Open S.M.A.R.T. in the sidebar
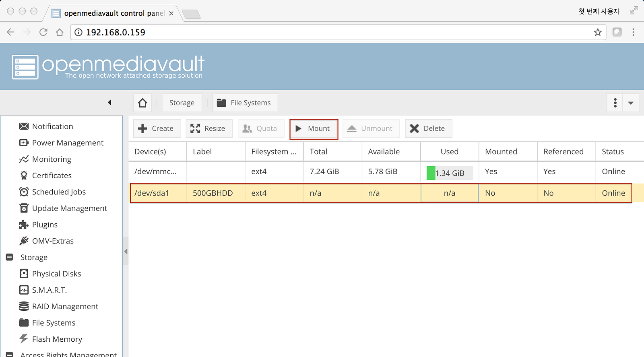The height and width of the screenshot is (357, 644). click(x=43, y=290)
